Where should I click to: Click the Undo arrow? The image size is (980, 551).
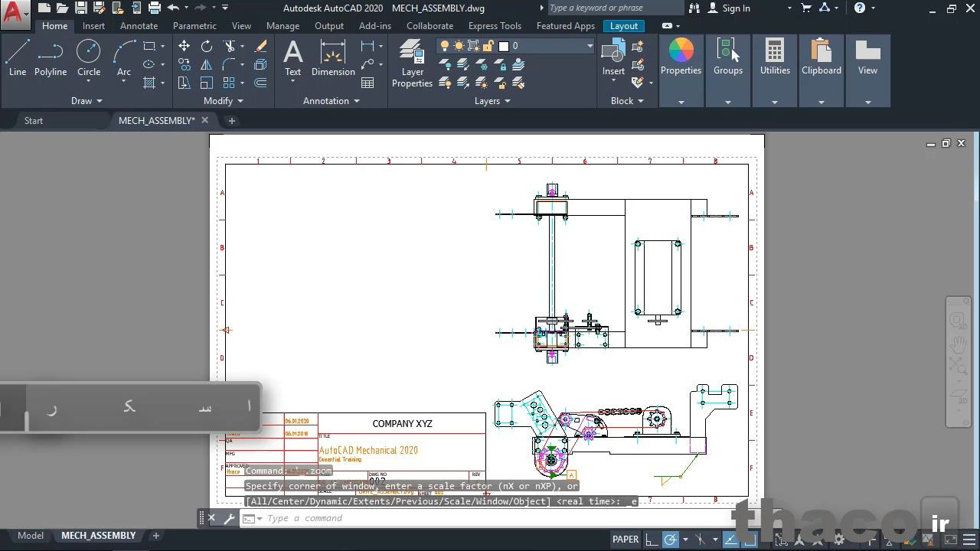(x=173, y=8)
